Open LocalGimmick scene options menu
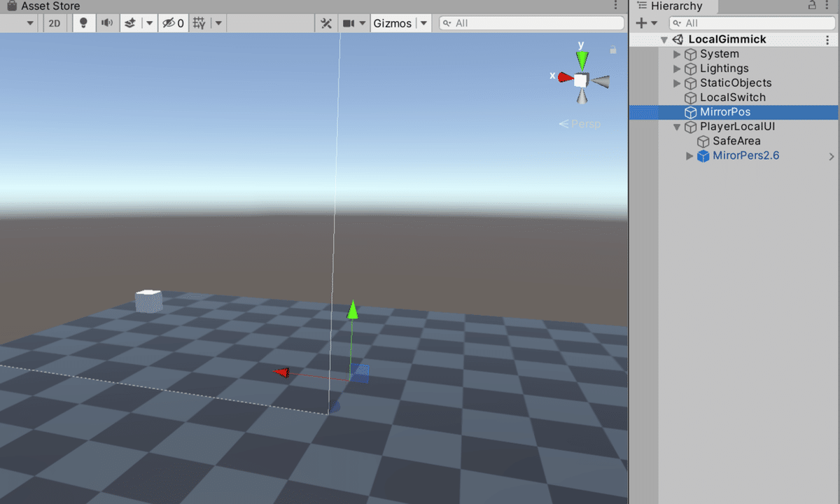 [827, 40]
